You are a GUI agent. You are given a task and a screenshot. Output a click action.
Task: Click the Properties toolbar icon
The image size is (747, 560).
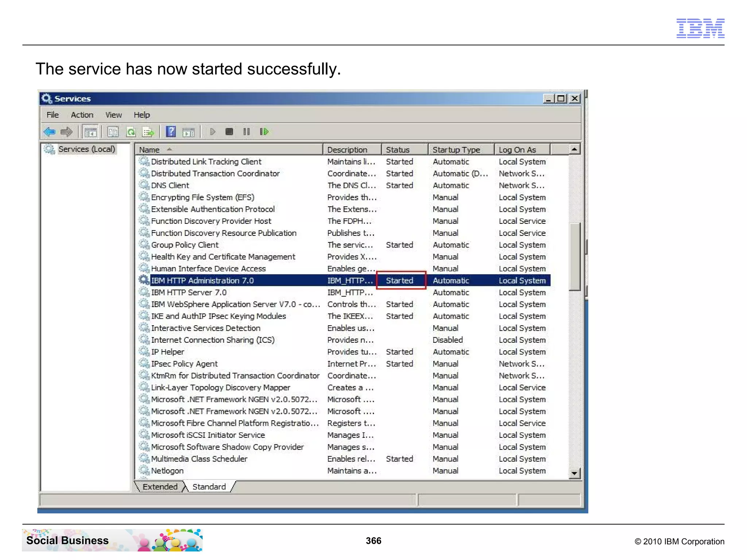(113, 132)
